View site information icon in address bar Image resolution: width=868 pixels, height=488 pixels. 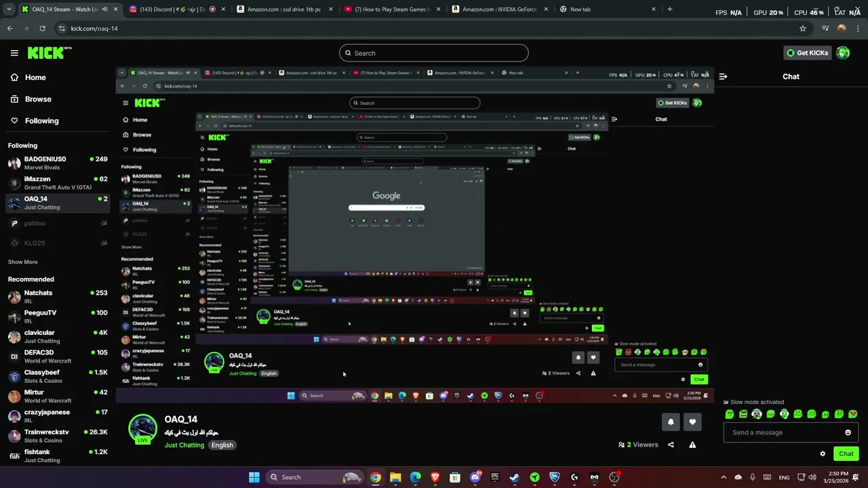coord(62,28)
